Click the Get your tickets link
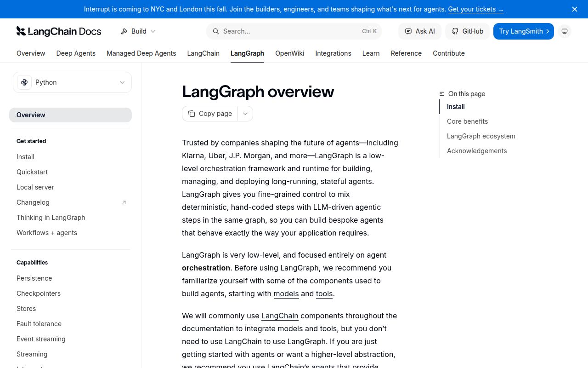Viewport: 588px width, 368px height. click(x=475, y=9)
